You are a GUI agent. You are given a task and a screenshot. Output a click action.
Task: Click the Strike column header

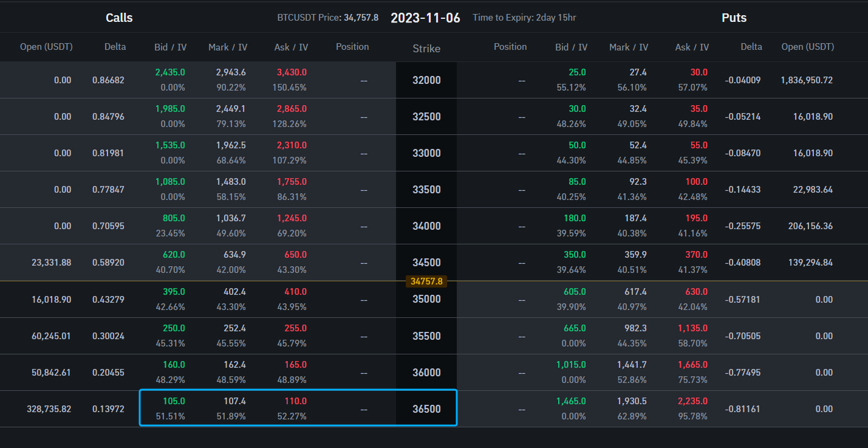pyautogui.click(x=426, y=49)
